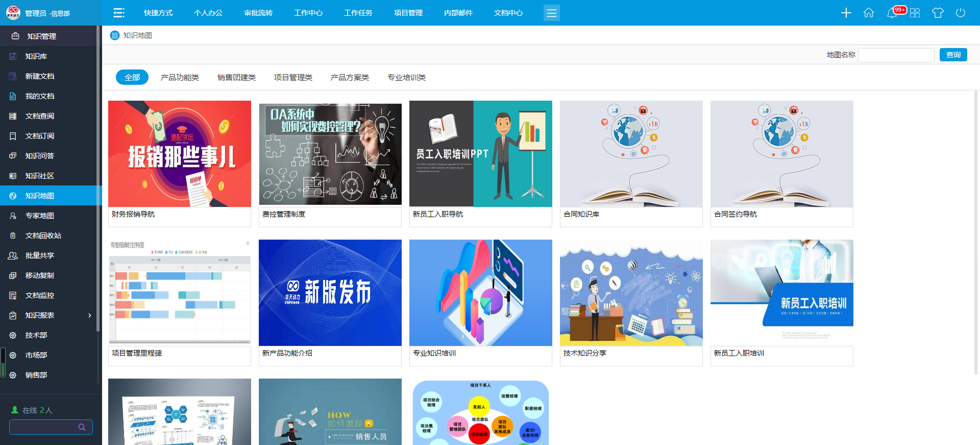Open the notification bell with 99+ badge

[892, 13]
